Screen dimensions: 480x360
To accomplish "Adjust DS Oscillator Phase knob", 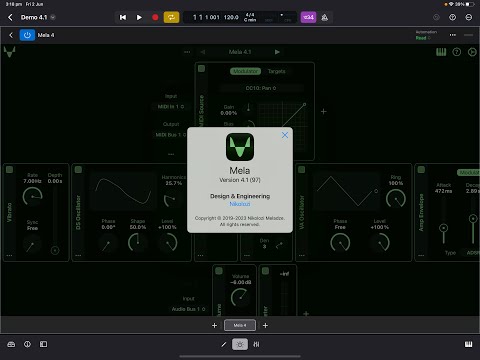I will 108,243.
